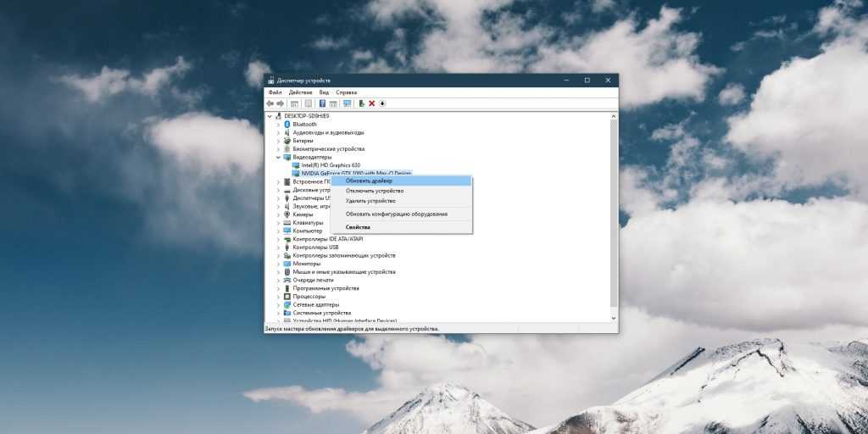Open the Действие menu in the menu bar

coord(300,92)
